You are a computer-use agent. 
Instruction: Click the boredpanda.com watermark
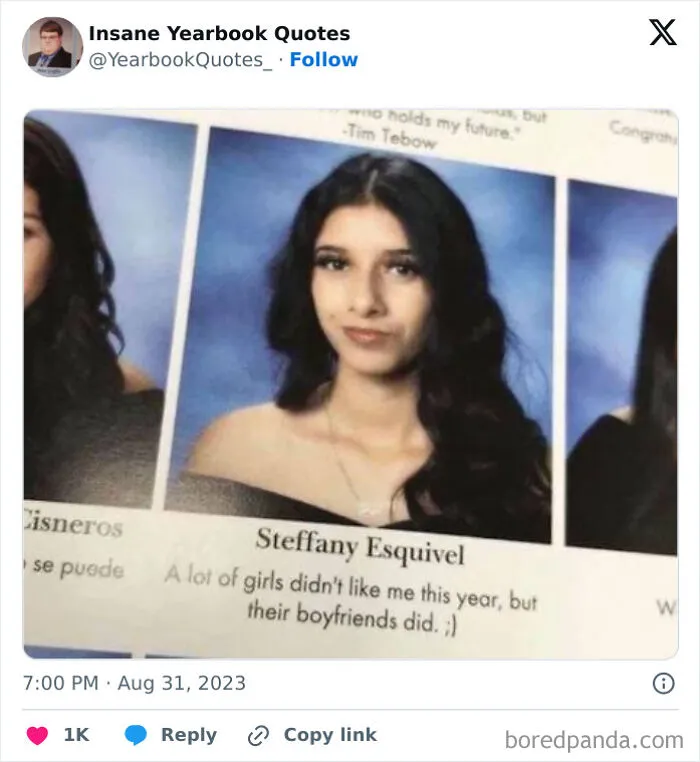tap(594, 740)
